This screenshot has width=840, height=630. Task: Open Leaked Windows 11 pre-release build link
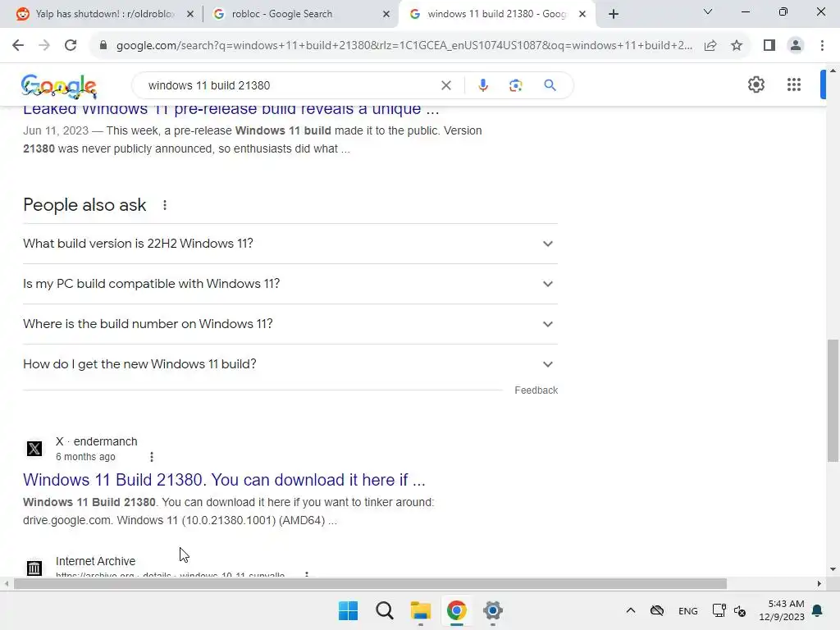click(231, 109)
